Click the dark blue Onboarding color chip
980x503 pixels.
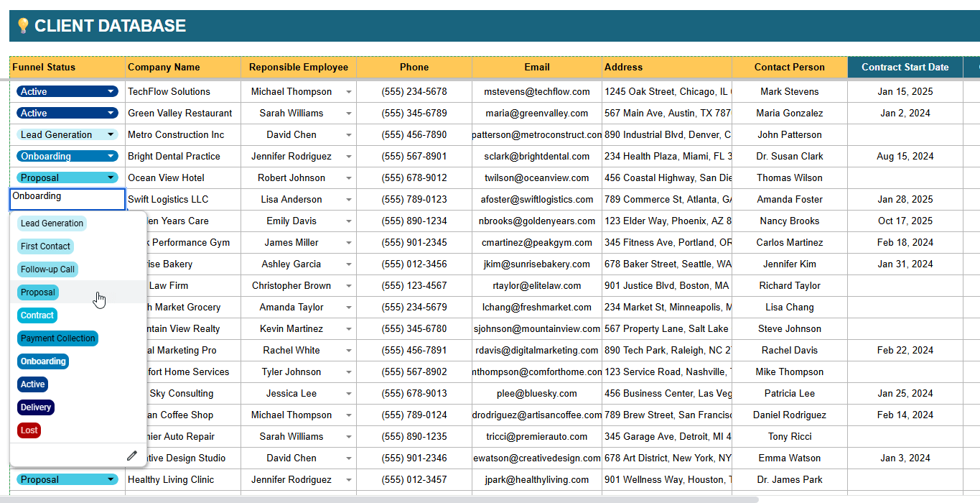[x=42, y=361]
